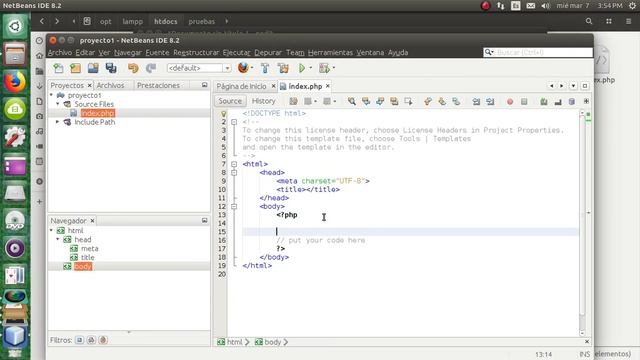Image resolution: width=640 pixels, height=360 pixels.
Task: Open the Archivo menu
Action: tap(60, 53)
